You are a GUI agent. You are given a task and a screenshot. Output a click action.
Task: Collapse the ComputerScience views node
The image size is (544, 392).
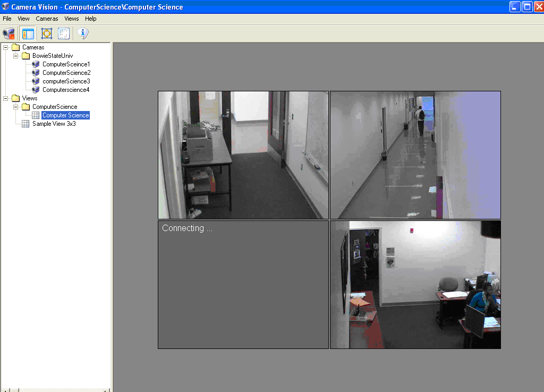pos(15,107)
